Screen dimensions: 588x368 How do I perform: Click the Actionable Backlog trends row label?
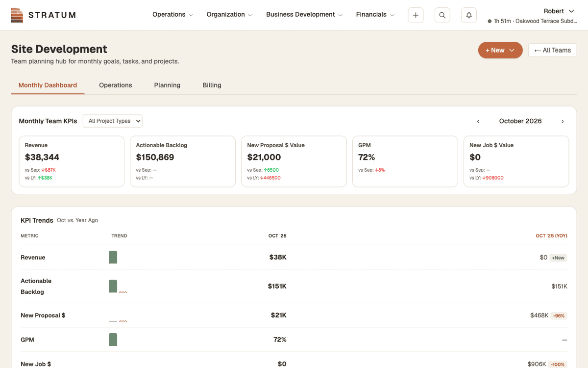[x=36, y=286]
